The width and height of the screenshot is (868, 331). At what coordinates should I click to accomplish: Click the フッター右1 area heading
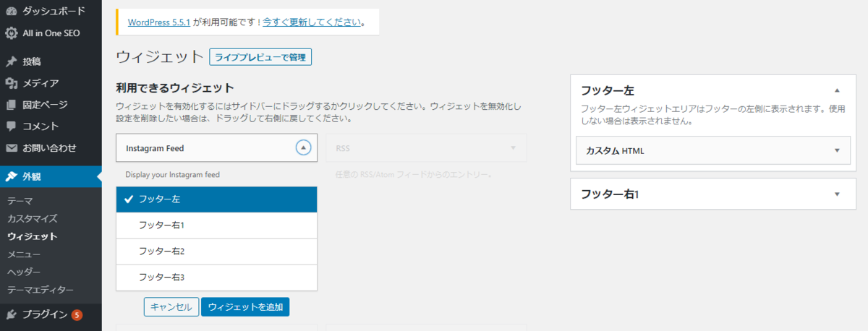[x=610, y=194]
